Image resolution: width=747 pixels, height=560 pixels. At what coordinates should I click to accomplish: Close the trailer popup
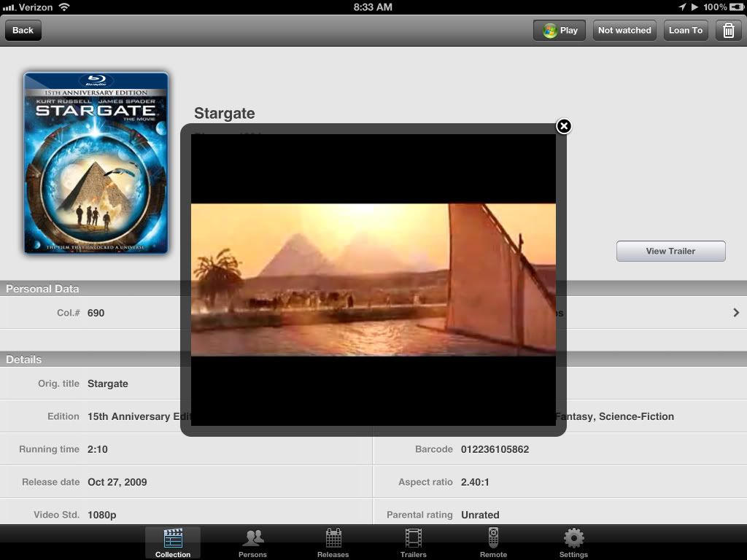[x=564, y=126]
